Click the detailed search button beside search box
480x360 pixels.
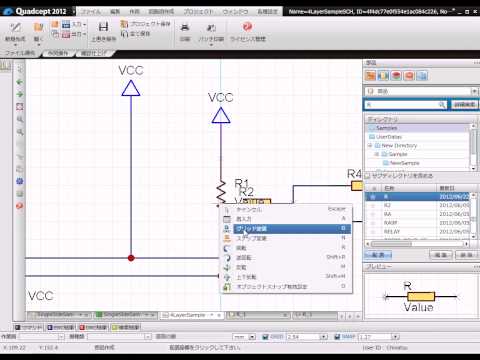pyautogui.click(x=464, y=105)
